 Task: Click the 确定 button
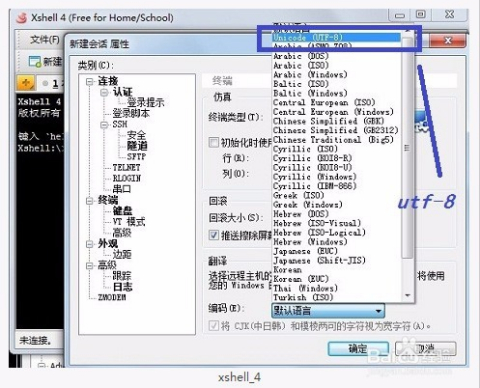(x=358, y=349)
